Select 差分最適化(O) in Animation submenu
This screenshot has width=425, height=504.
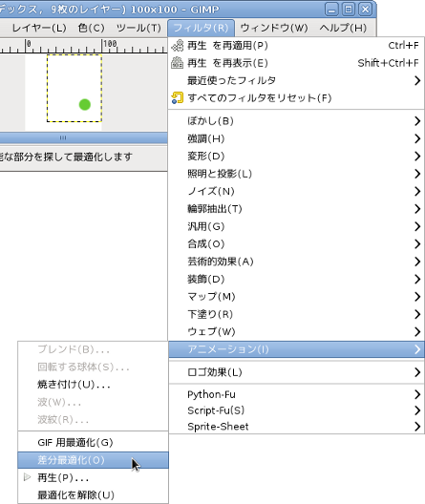[94, 460]
